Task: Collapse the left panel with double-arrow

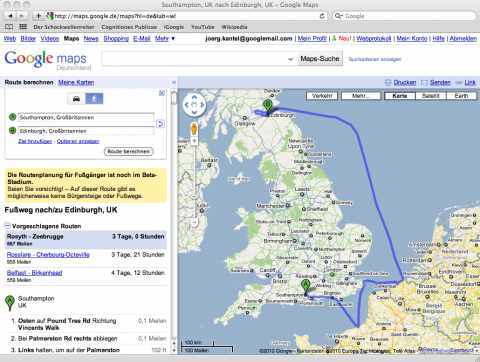Action: coord(174,82)
